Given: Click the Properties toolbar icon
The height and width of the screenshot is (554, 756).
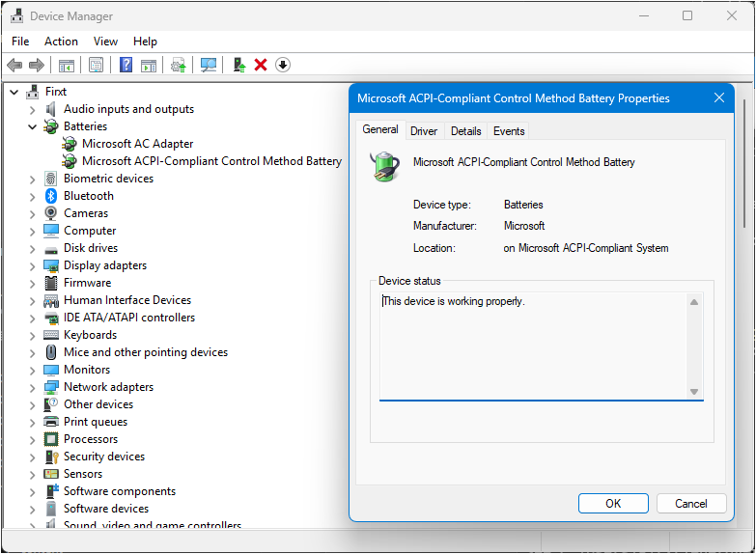Looking at the screenshot, I should pos(96,65).
